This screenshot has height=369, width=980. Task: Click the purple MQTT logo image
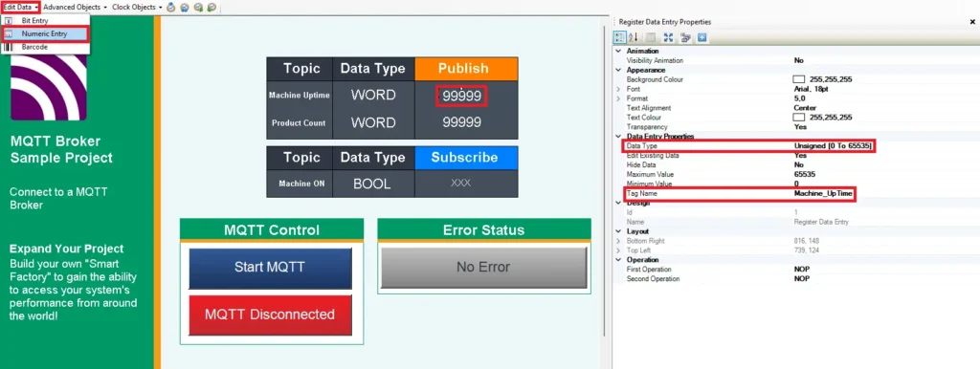(x=49, y=87)
